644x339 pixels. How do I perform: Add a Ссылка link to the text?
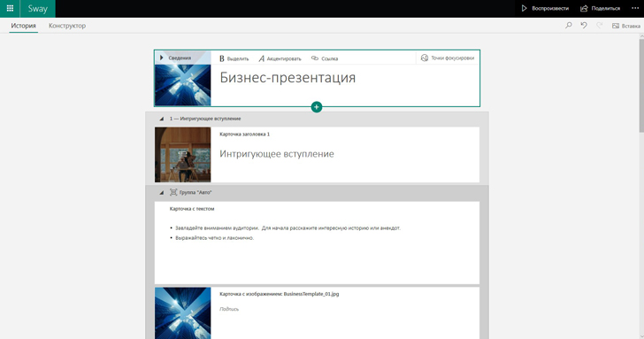click(325, 58)
